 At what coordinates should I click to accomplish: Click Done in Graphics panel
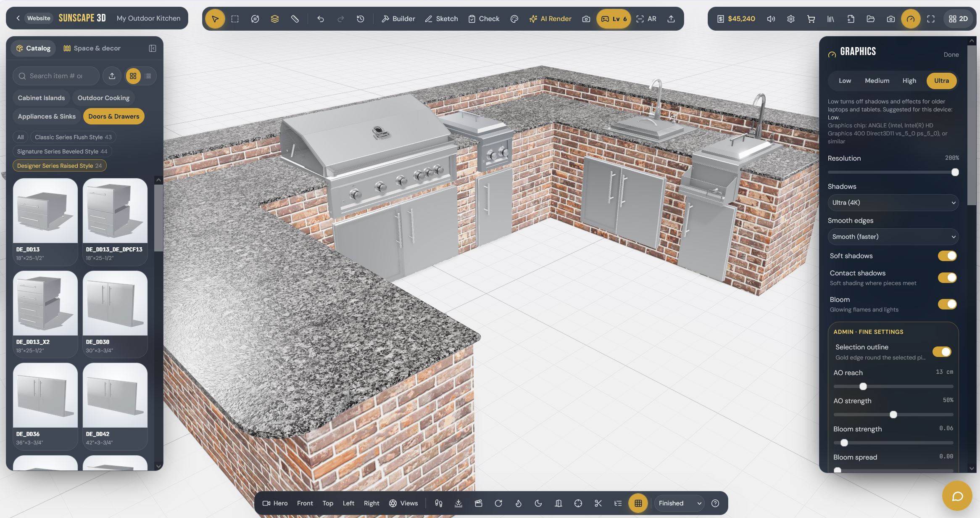tap(951, 55)
